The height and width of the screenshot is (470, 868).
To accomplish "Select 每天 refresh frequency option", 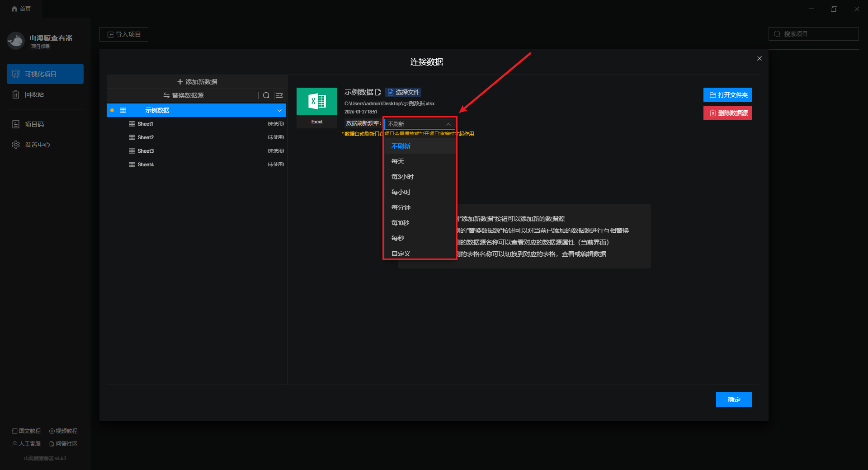I will (398, 161).
